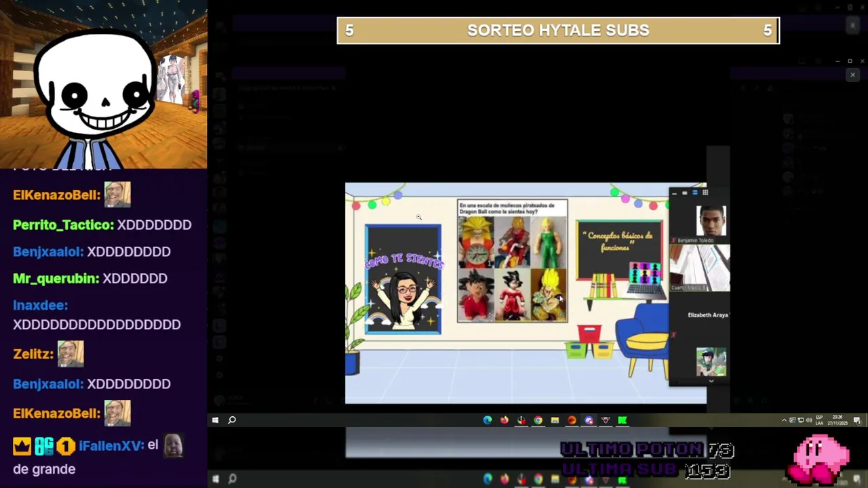Open the Valorant icon in upper taskbar
868x488 pixels.
click(606, 420)
